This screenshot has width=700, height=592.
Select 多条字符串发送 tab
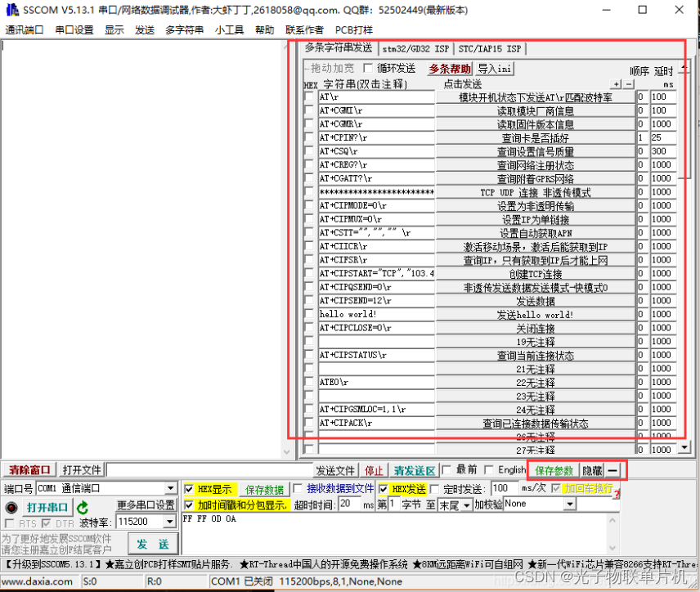pyautogui.click(x=339, y=47)
